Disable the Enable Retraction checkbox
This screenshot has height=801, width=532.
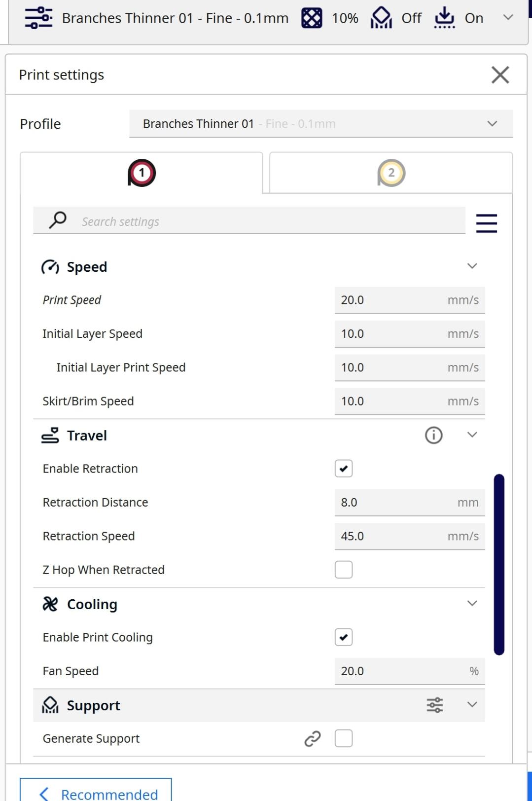click(344, 469)
